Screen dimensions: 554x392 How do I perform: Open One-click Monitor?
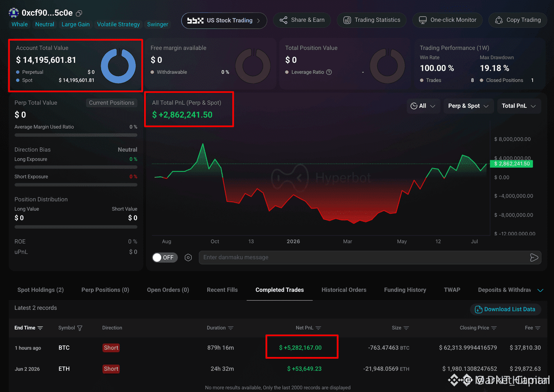pos(447,20)
